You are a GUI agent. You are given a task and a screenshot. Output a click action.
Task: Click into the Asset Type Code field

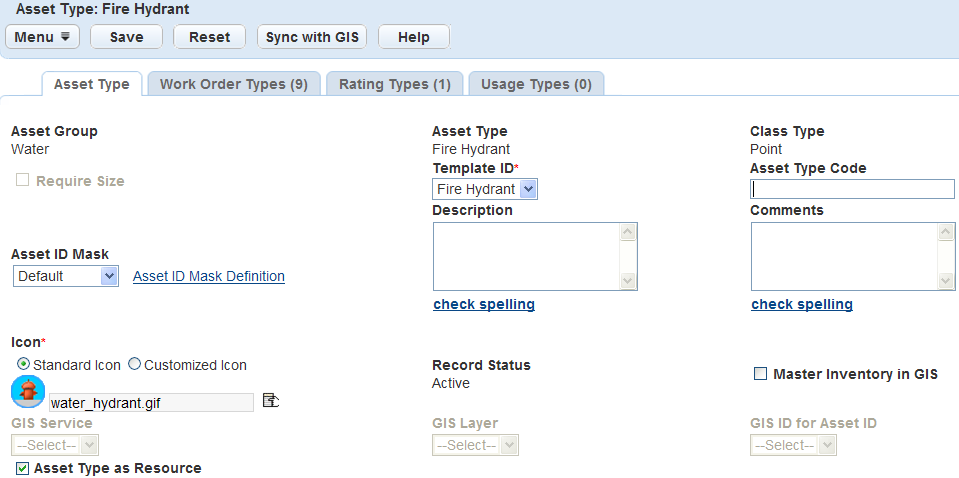(852, 189)
